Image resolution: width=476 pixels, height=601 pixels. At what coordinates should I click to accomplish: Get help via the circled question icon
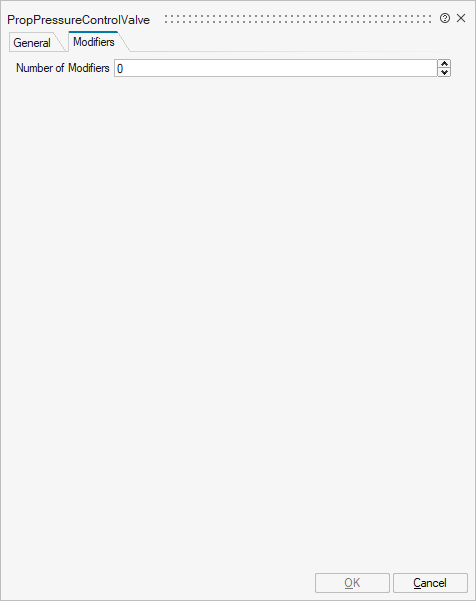tap(445, 18)
